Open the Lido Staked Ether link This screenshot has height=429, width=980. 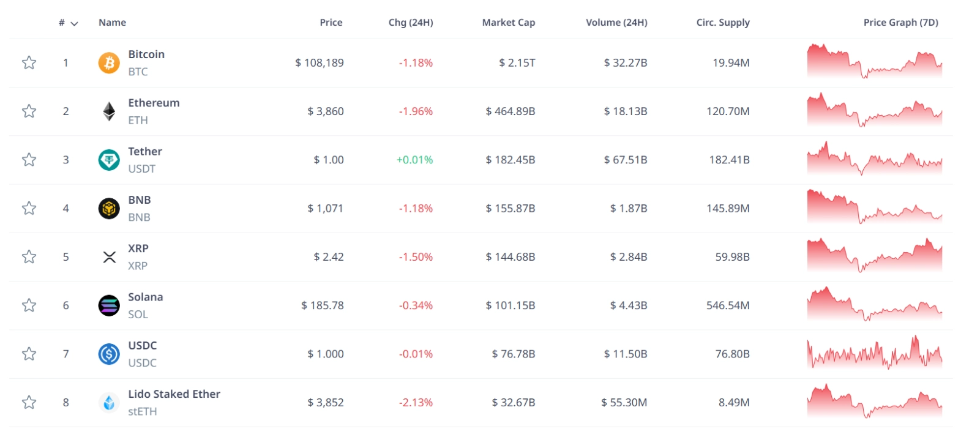pos(174,394)
